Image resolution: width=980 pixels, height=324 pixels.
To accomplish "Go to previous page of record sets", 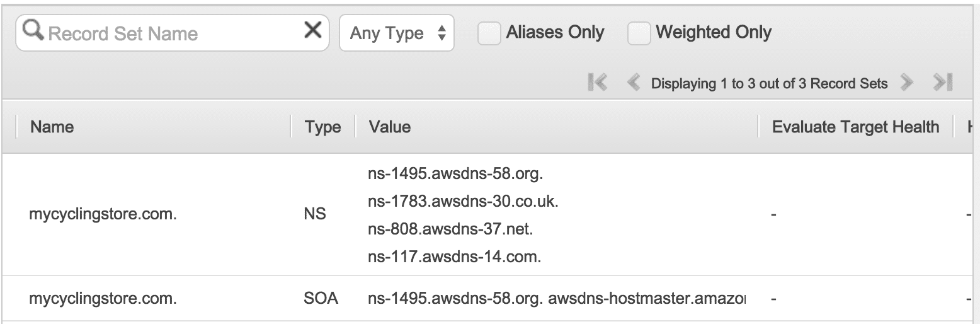I will [x=635, y=83].
